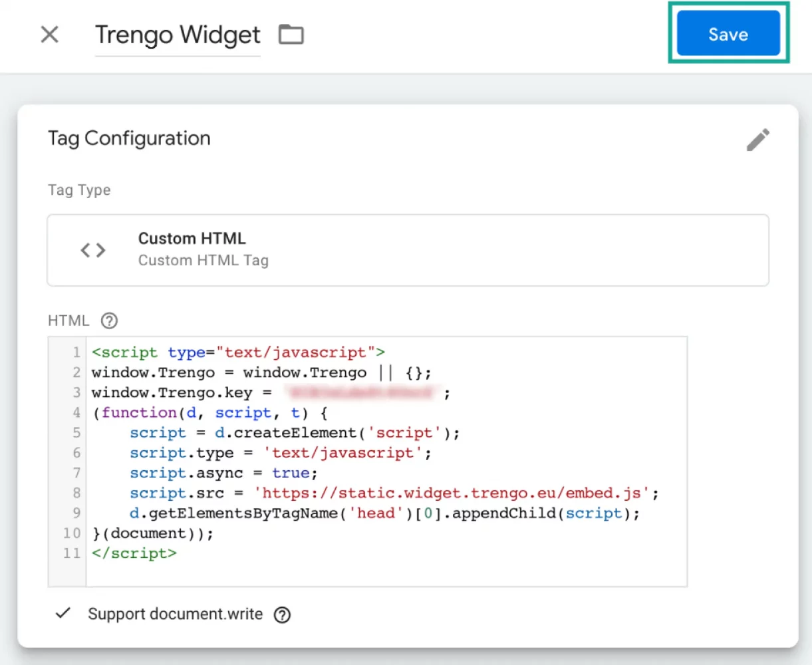Click the }(document)); code line
Image resolution: width=812 pixels, height=665 pixels.
tap(153, 533)
